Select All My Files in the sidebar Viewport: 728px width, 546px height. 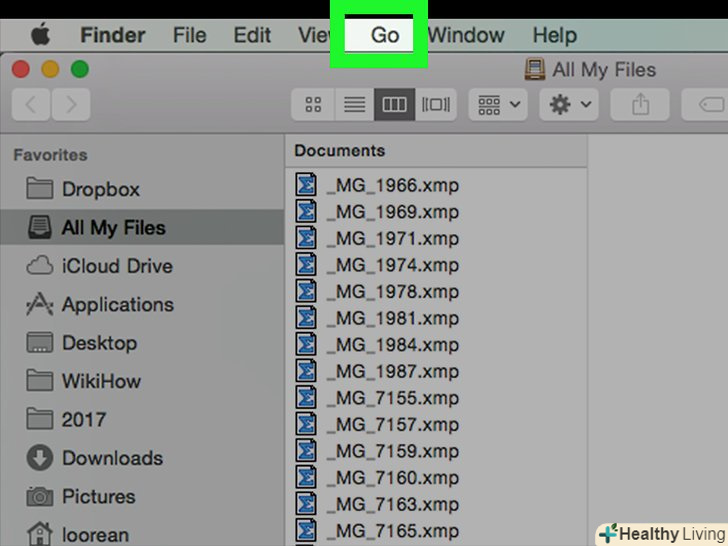point(142,228)
